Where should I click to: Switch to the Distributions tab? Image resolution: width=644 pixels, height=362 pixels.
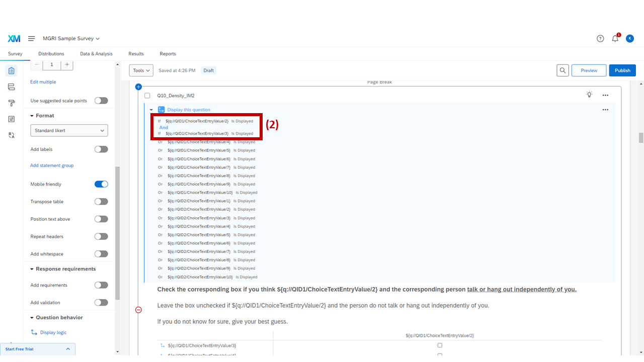[51, 54]
